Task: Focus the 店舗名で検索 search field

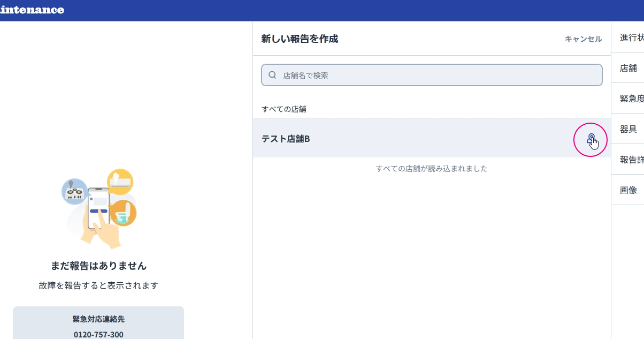Action: [432, 75]
